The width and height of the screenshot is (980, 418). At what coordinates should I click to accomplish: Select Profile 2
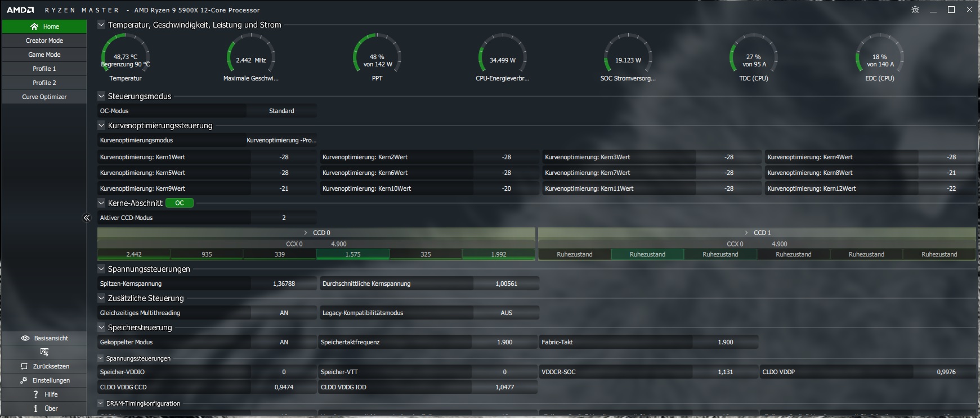point(44,83)
